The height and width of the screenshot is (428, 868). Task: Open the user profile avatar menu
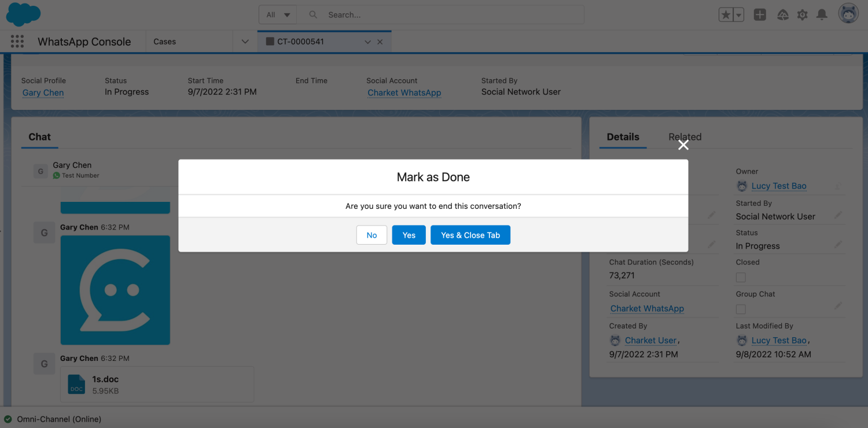tap(848, 14)
